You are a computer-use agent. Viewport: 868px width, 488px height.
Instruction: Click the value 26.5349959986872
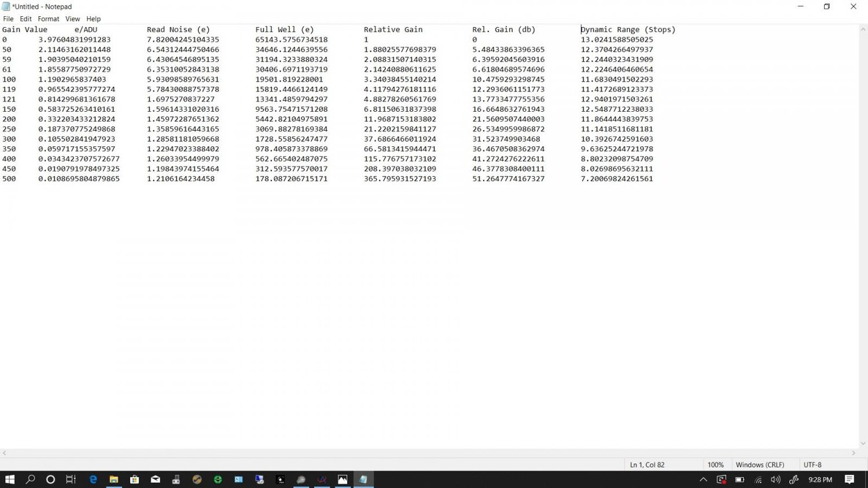(509, 129)
